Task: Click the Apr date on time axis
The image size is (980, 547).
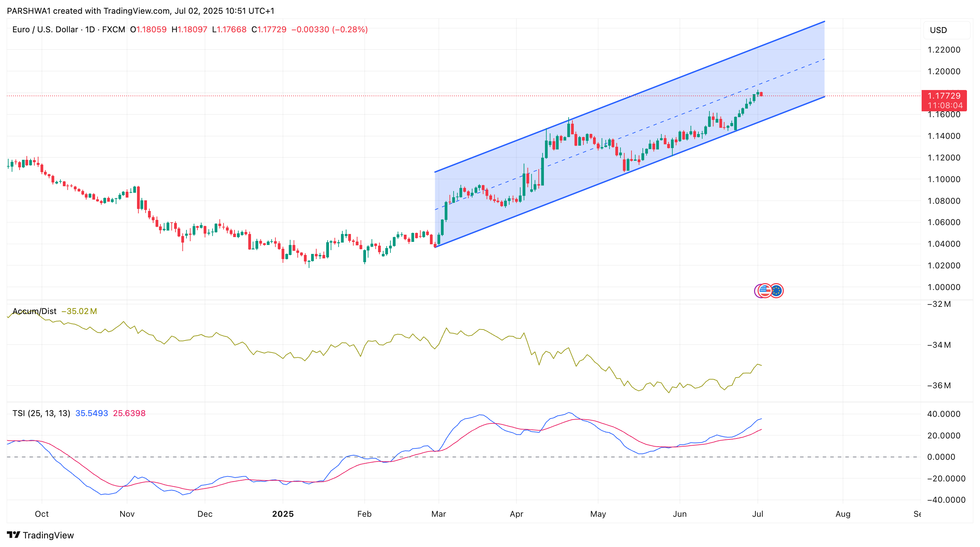Action: [516, 514]
